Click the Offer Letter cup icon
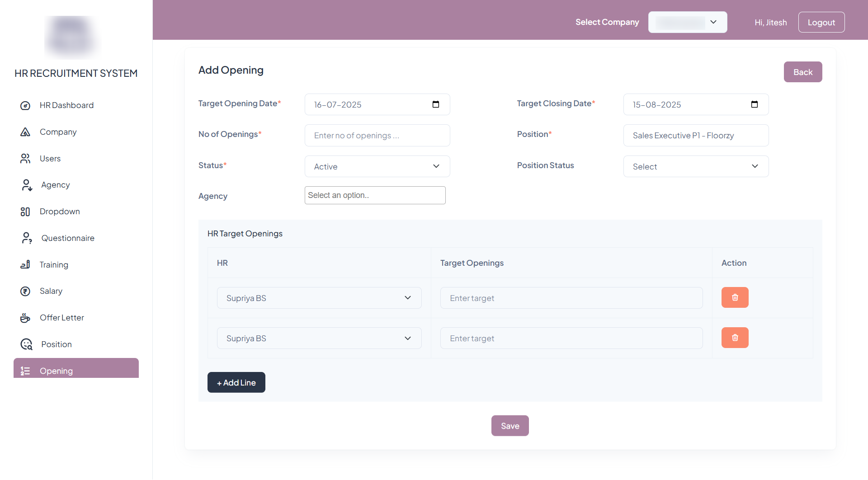The height and width of the screenshot is (480, 868). click(25, 318)
